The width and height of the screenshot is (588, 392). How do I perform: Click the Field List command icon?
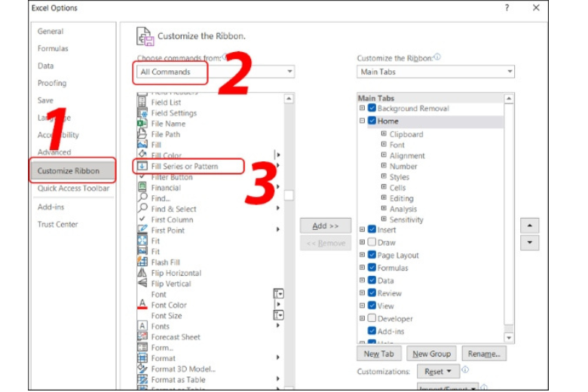coord(142,102)
